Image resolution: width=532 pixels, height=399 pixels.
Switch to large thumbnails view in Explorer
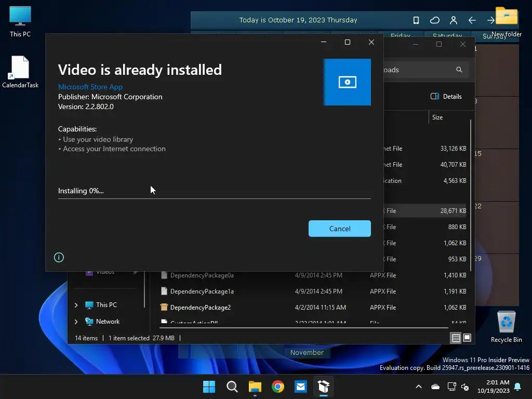tap(467, 338)
